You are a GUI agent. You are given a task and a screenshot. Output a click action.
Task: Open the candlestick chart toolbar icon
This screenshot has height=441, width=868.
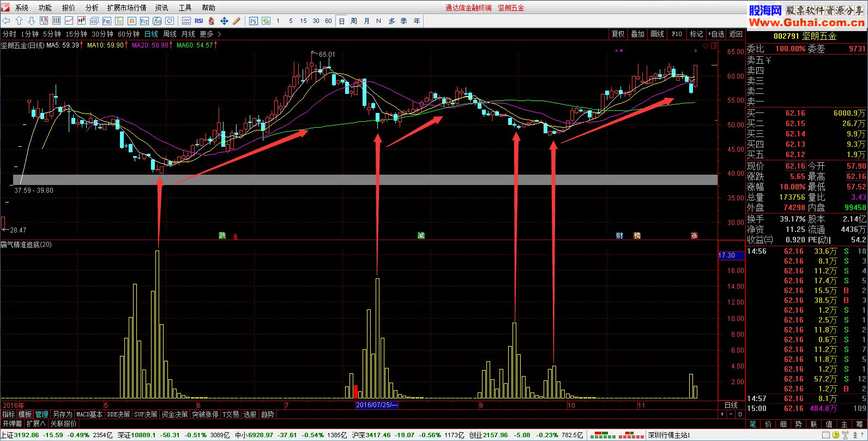click(82, 21)
